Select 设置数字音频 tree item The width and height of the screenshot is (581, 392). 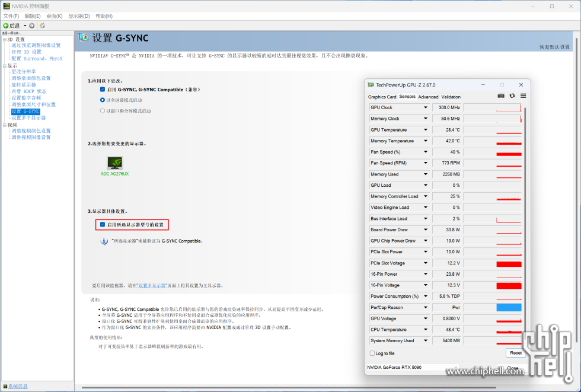(26, 98)
